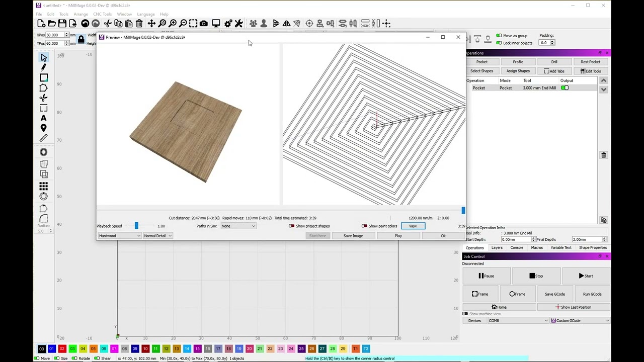
Task: Select the Position marker pin tool
Action: click(x=44, y=128)
